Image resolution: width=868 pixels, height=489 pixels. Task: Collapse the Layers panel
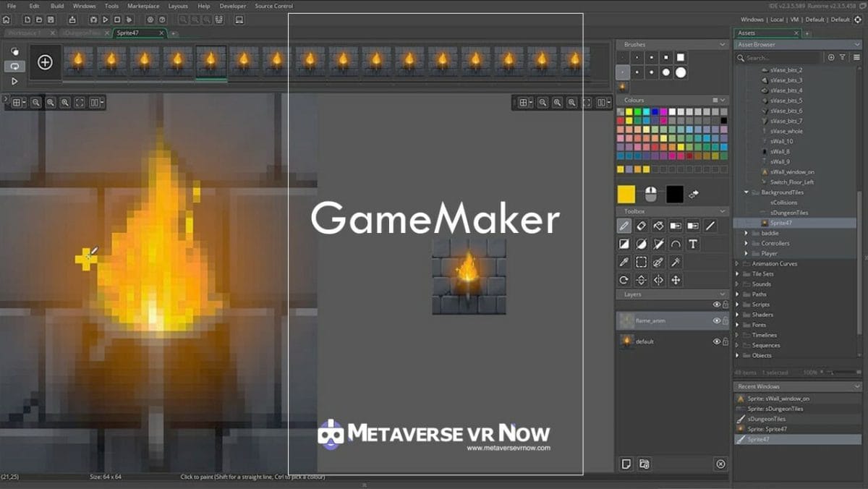[x=723, y=294]
